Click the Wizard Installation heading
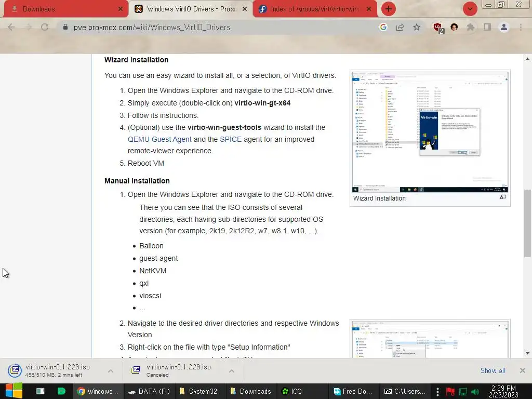Viewport: 532px width, 399px height. (137, 60)
